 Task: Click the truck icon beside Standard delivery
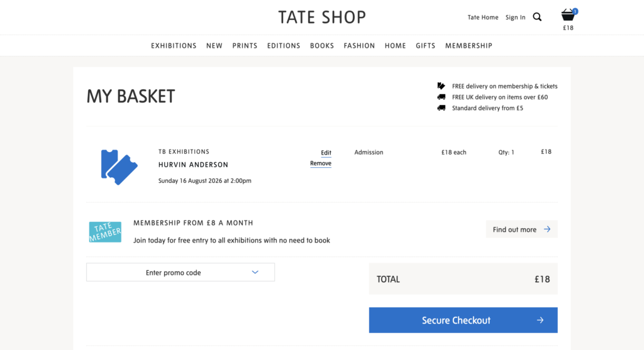tap(441, 108)
